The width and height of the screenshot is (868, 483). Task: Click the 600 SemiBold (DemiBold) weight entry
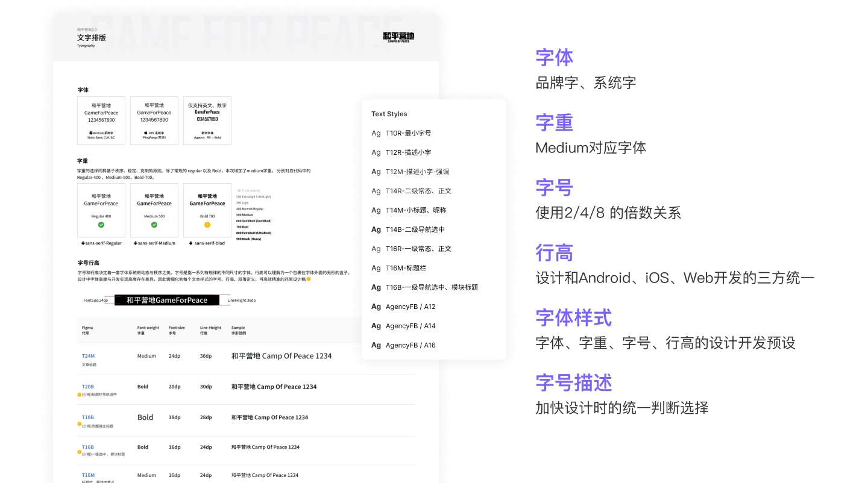(x=254, y=221)
